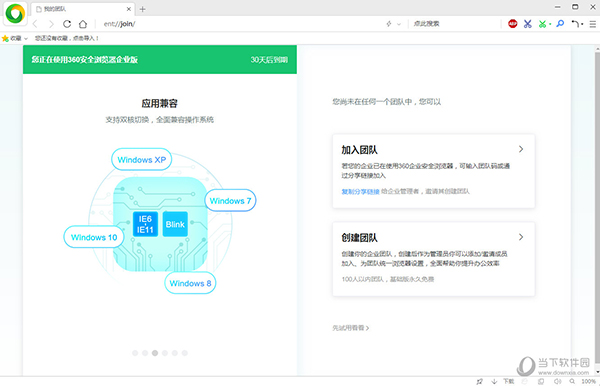The image size is (600, 386).
Task: Click the lightning speed-mode icon in address bar
Action: 389,24
